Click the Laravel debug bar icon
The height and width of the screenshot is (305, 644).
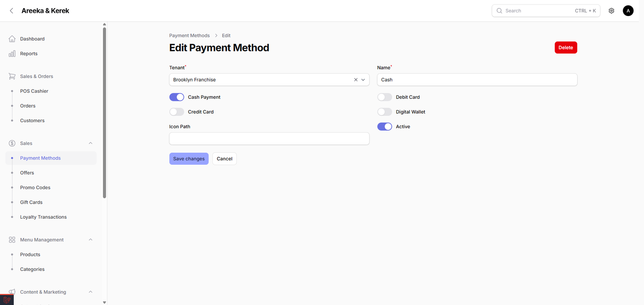tap(7, 300)
